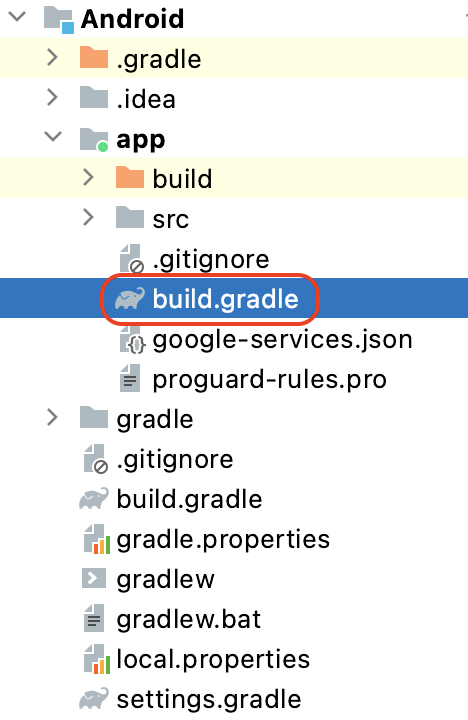Click the app module folder icon
The width and height of the screenshot is (468, 720).
[x=94, y=140]
